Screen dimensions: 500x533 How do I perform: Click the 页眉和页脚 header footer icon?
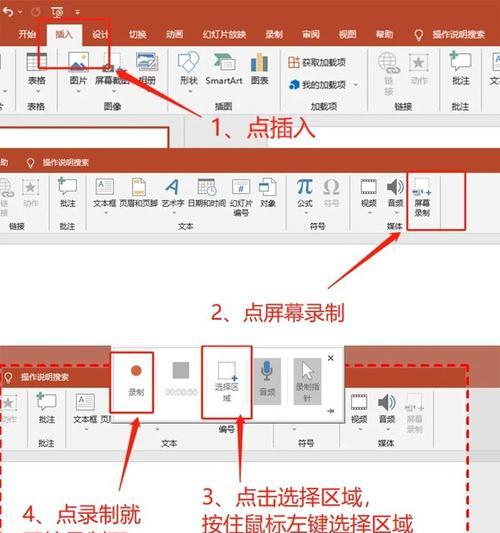[x=139, y=187]
